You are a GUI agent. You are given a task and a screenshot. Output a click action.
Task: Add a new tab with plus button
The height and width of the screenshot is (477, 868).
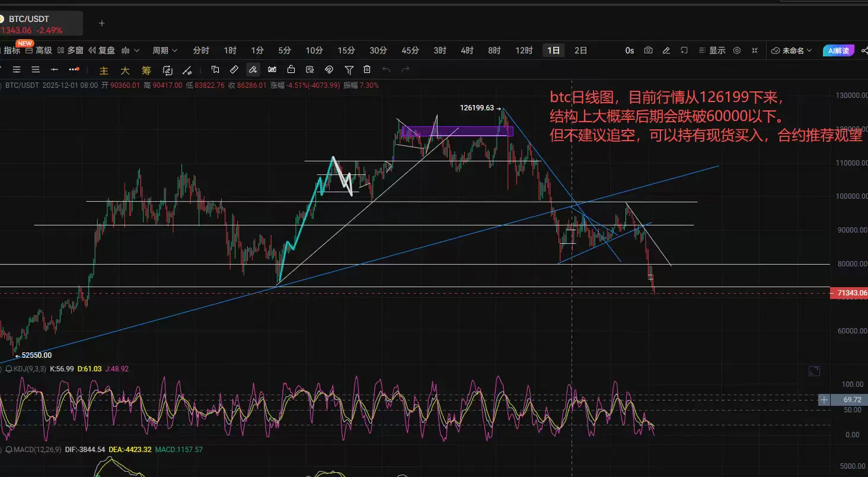point(101,23)
